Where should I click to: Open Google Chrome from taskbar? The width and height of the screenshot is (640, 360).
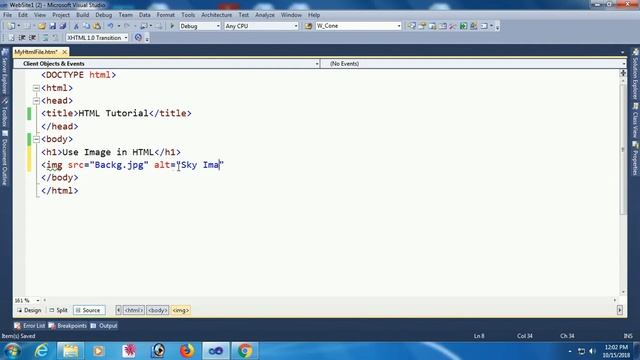[245, 351]
